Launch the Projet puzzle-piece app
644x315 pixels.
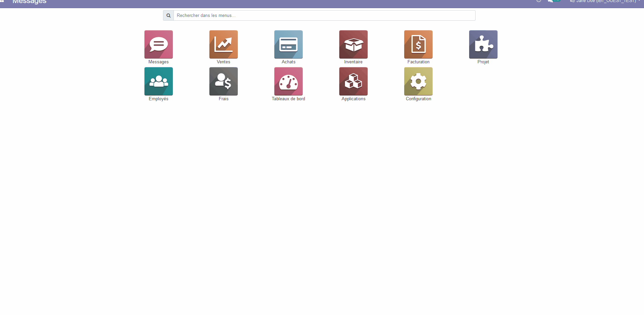(483, 44)
